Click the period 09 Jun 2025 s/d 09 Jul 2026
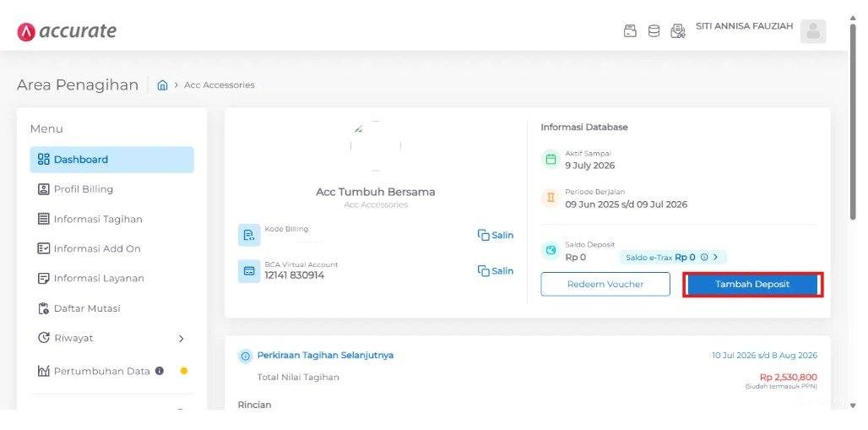 (x=626, y=204)
